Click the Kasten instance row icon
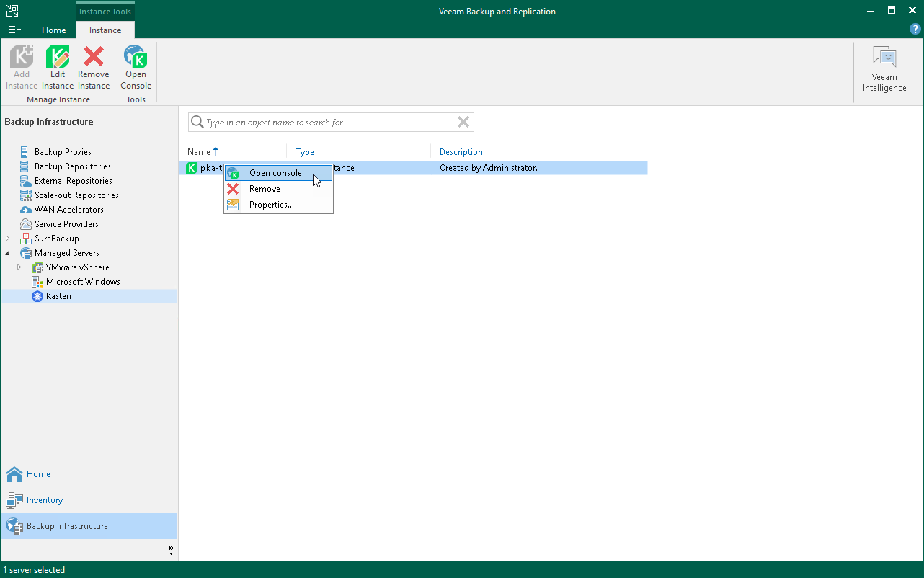The width and height of the screenshot is (924, 578). 192,168
